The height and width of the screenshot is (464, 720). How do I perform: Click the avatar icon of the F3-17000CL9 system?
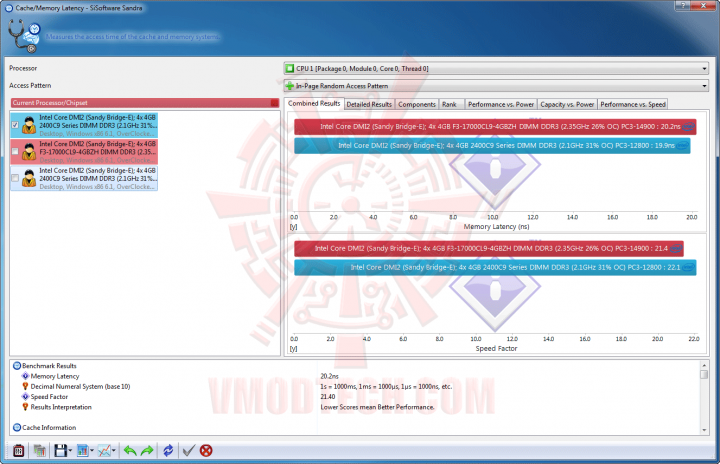[29, 152]
